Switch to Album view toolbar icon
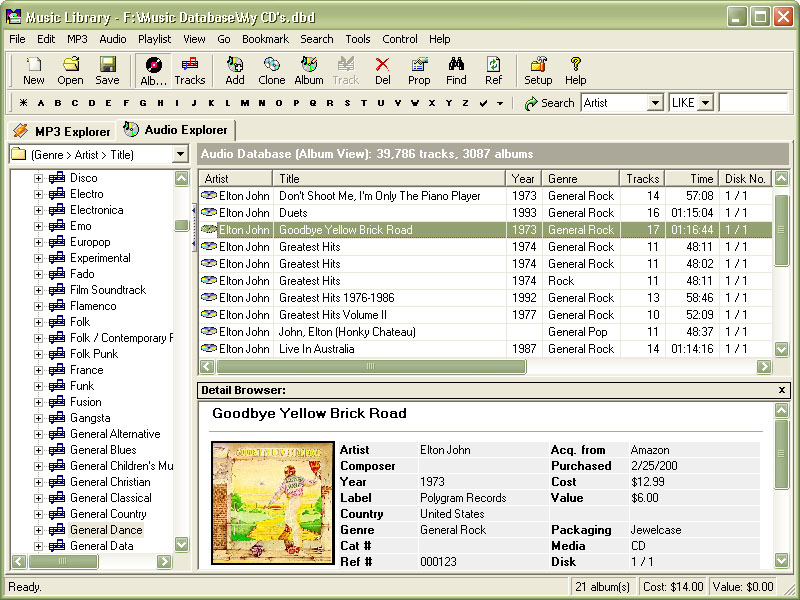The image size is (800, 600). 154,70
